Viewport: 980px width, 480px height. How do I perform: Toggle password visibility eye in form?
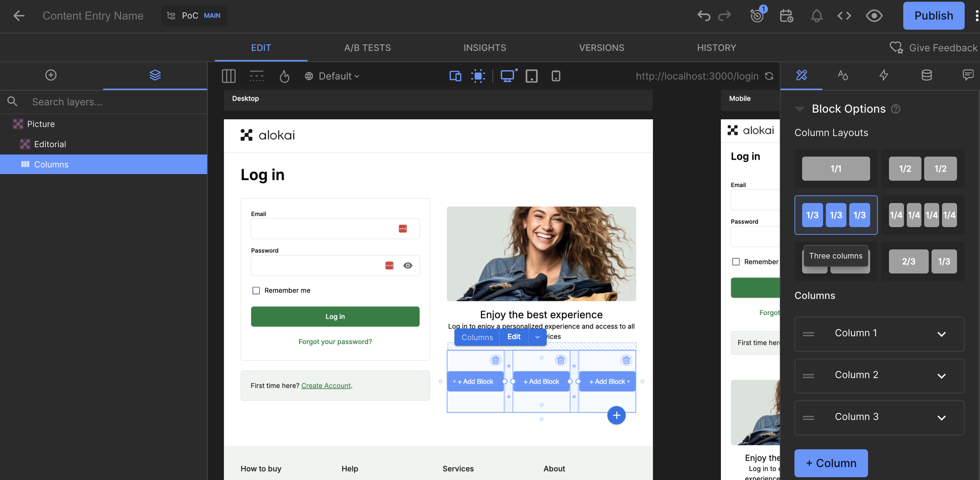click(407, 265)
